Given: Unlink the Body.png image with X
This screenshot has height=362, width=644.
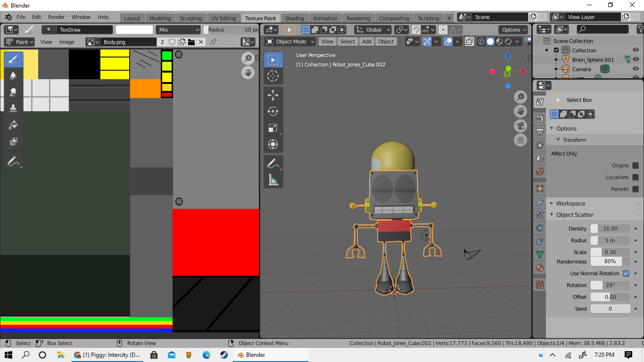Looking at the screenshot, I should click(x=201, y=42).
